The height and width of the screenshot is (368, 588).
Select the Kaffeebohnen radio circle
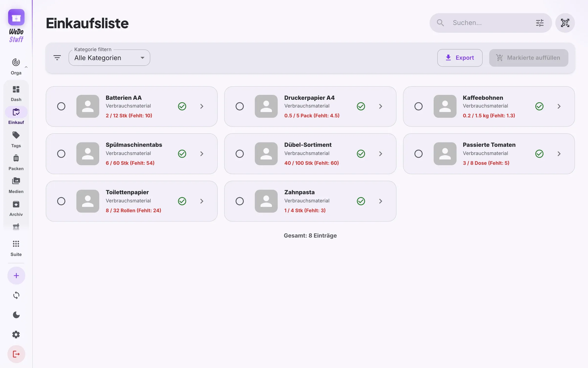tap(418, 106)
